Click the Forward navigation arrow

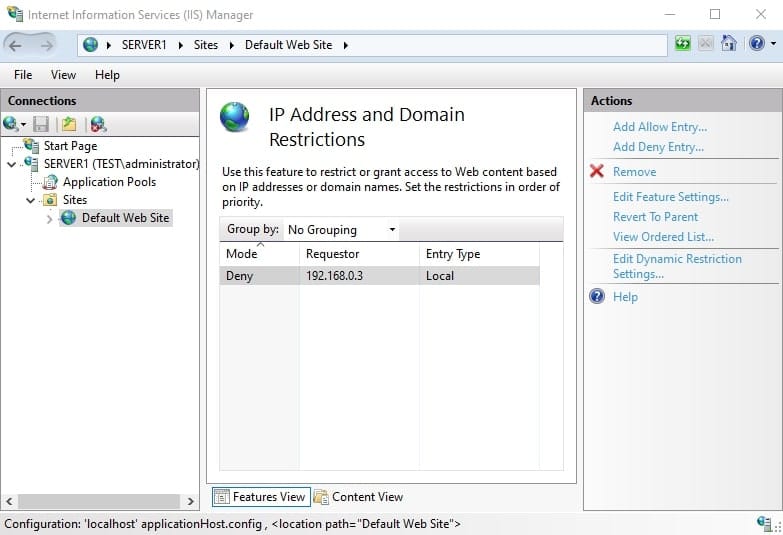pos(46,45)
